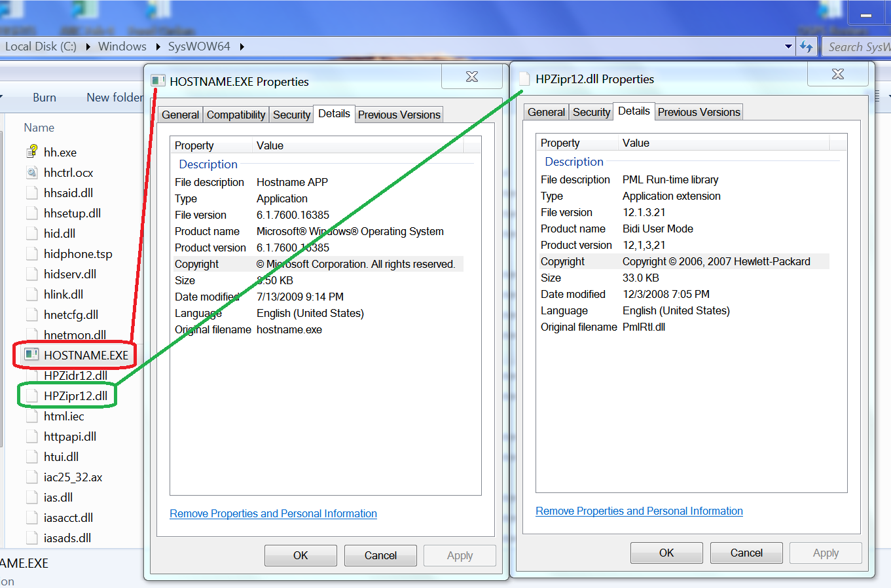
Task: Click Cancel in HOSTNAME.EXE Properties dialog
Action: (x=380, y=555)
